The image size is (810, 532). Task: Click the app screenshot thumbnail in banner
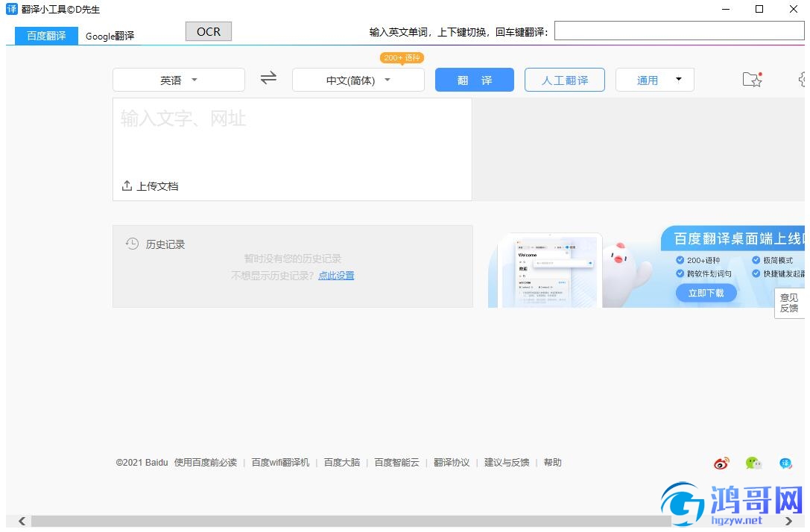click(x=551, y=270)
